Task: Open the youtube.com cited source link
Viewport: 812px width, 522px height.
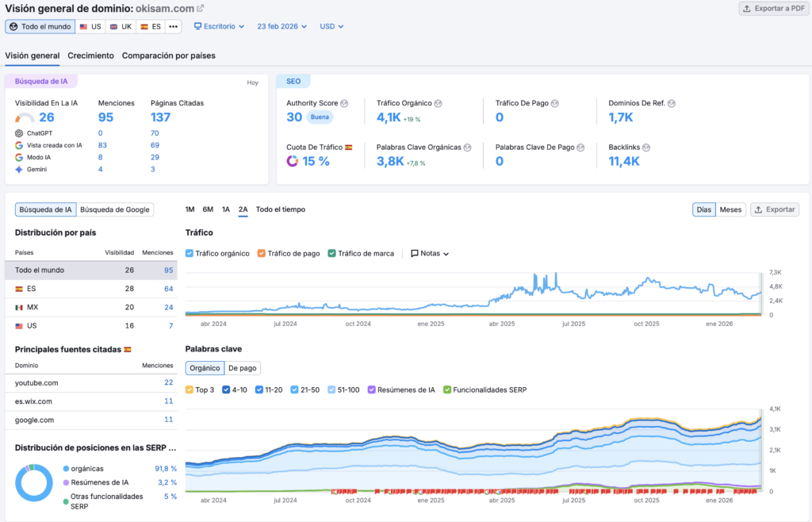Action: point(36,382)
